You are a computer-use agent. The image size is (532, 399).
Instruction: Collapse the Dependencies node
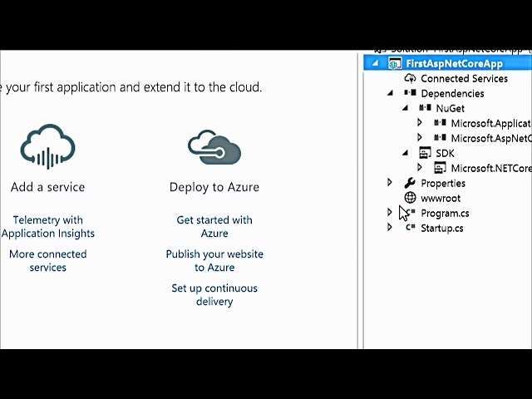[x=390, y=93]
